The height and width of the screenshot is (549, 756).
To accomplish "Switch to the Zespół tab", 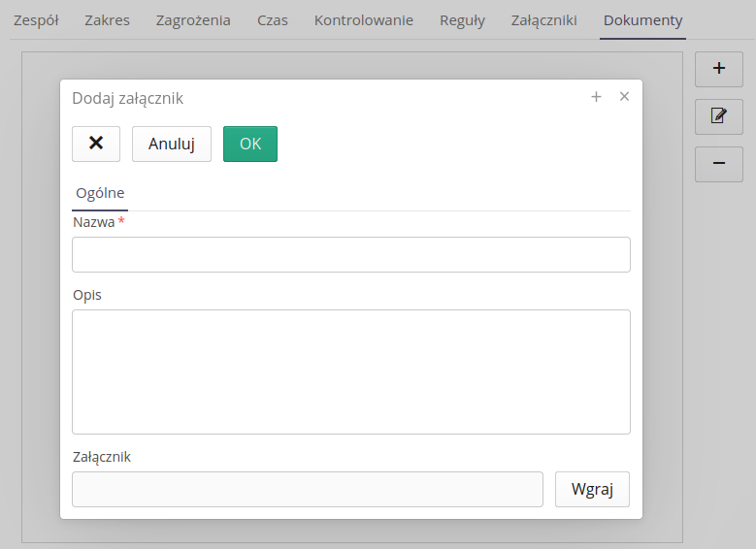I will [x=36, y=20].
